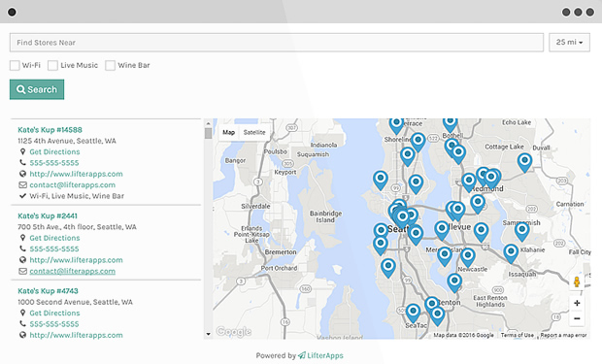The width and height of the screenshot is (602, 364).
Task: Open the 25 mi radius dropdown
Action: tap(569, 43)
